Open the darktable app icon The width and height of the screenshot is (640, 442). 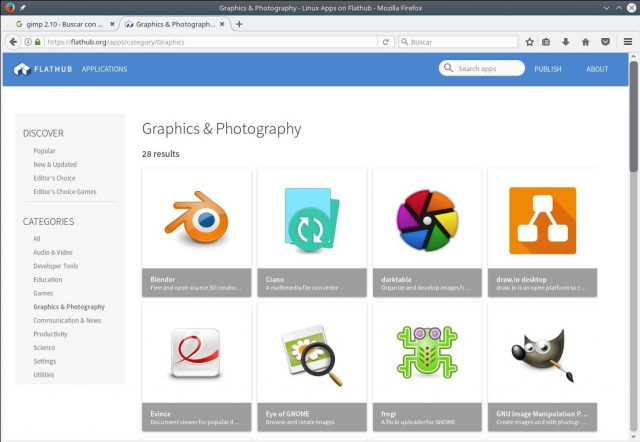click(x=427, y=220)
